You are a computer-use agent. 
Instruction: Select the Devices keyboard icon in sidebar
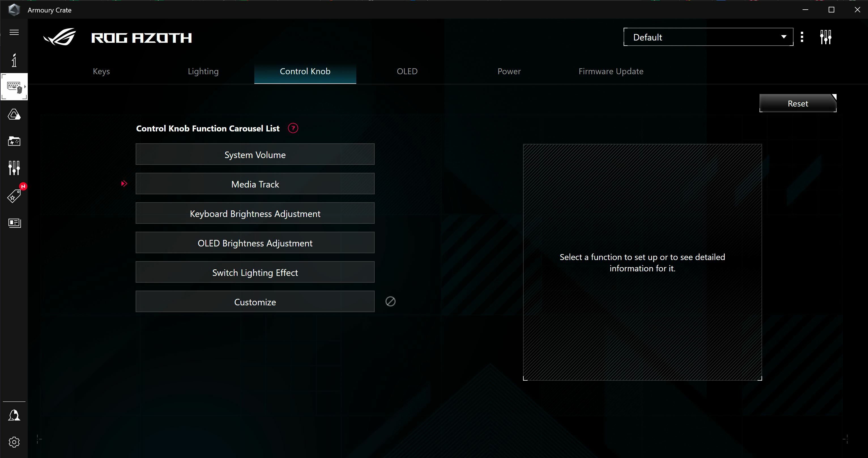point(14,87)
